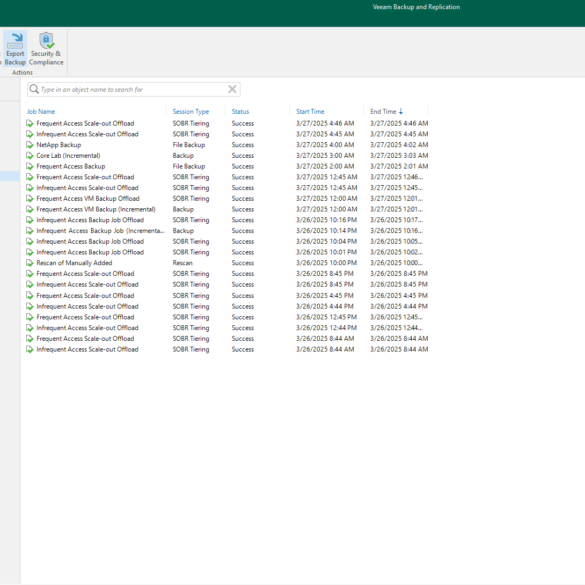
Task: Click the Export Backup ribbon button
Action: [15, 49]
